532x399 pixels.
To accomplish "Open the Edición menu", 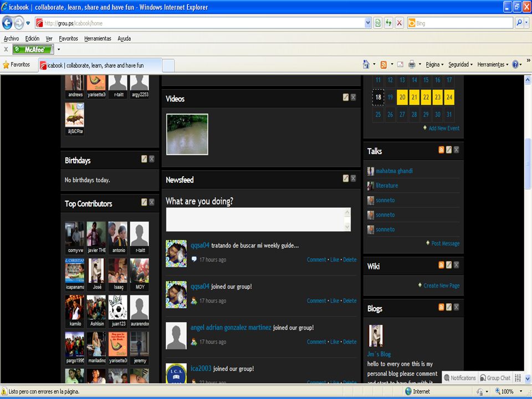I will click(32, 39).
